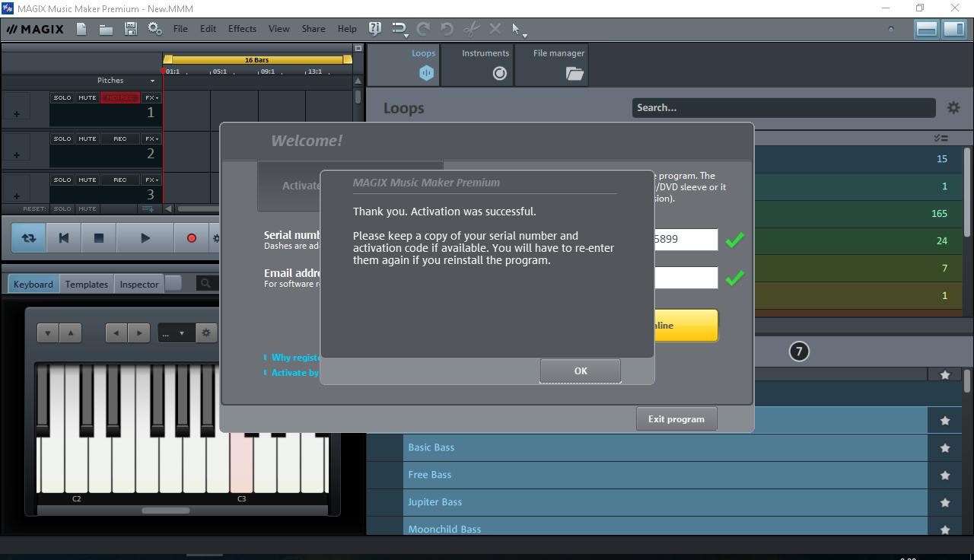Select the Save project icon
This screenshot has width=974, height=560.
[130, 28]
